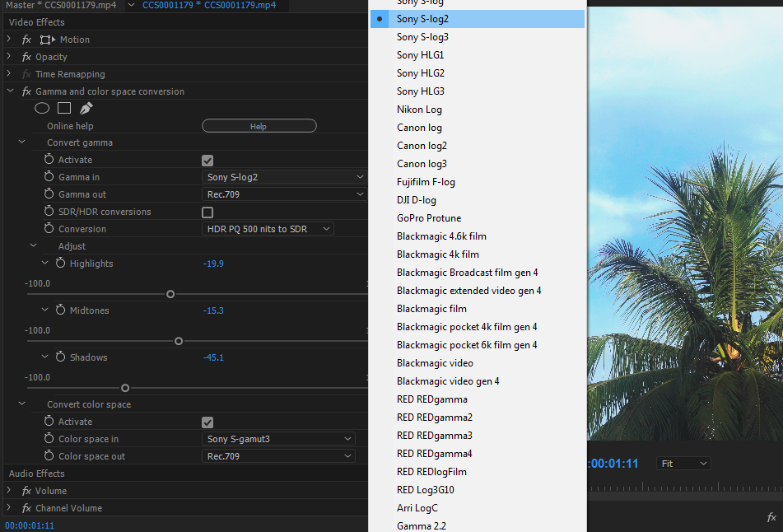This screenshot has height=532, width=783.
Task: Select the free draw bezier pen tool
Action: 86,108
